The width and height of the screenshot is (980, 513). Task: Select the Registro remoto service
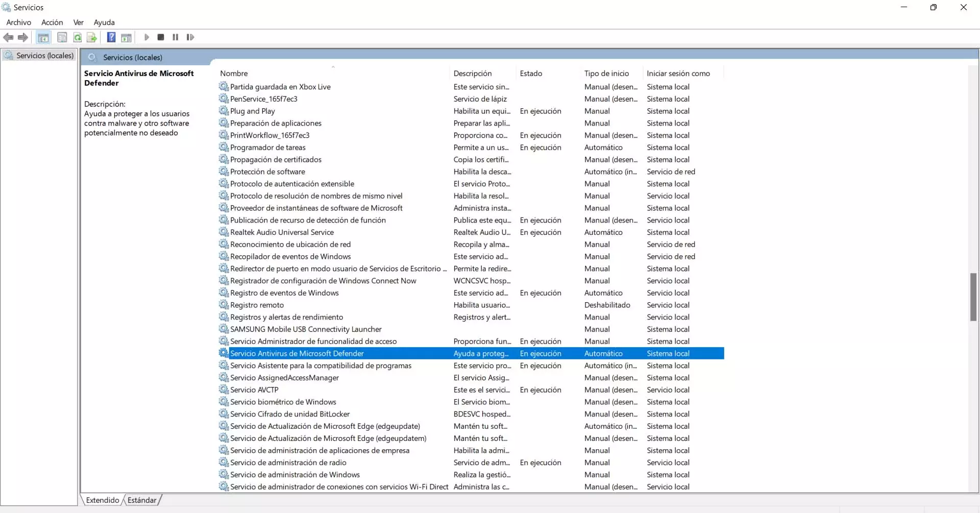coord(257,305)
